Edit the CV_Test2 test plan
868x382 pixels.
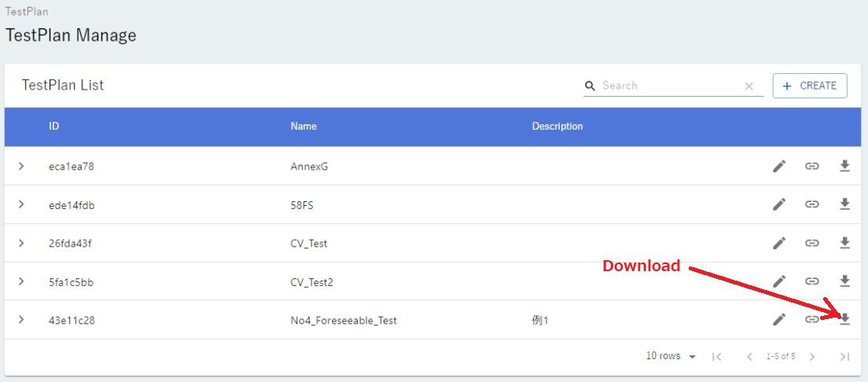click(x=779, y=281)
